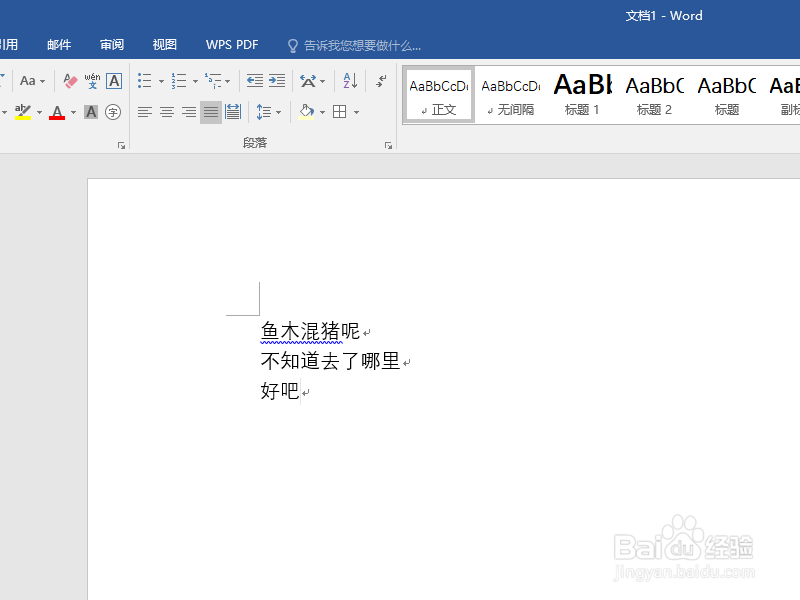Click the Character Border icon
800x600 pixels.
tap(113, 80)
